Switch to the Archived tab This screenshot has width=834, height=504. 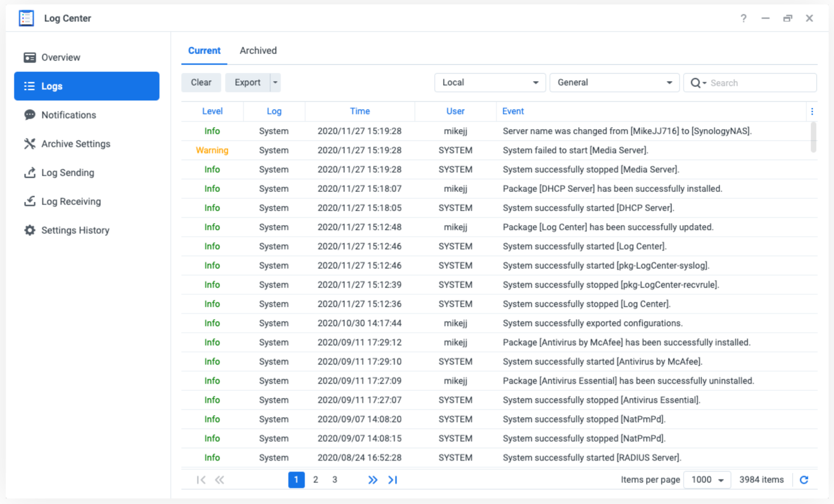258,51
